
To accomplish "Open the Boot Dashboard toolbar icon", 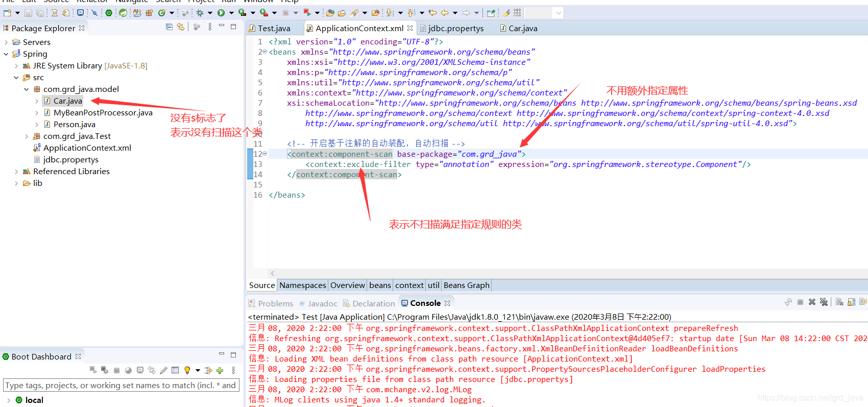I will pos(108,13).
